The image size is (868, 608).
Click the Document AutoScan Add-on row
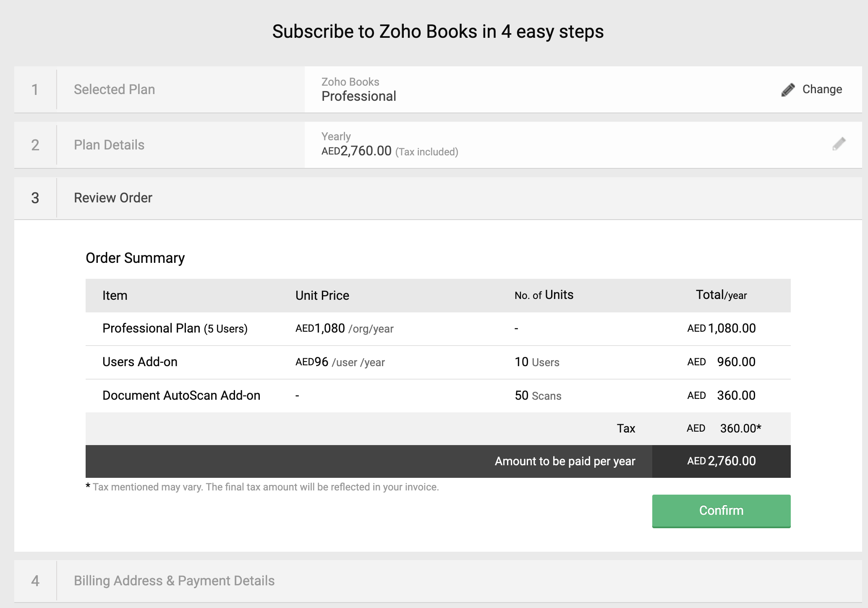(181, 396)
